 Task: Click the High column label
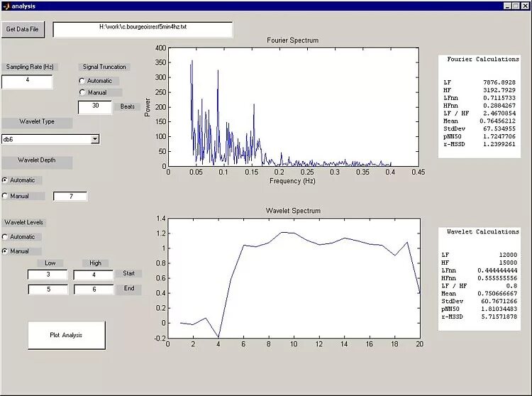coord(95,263)
